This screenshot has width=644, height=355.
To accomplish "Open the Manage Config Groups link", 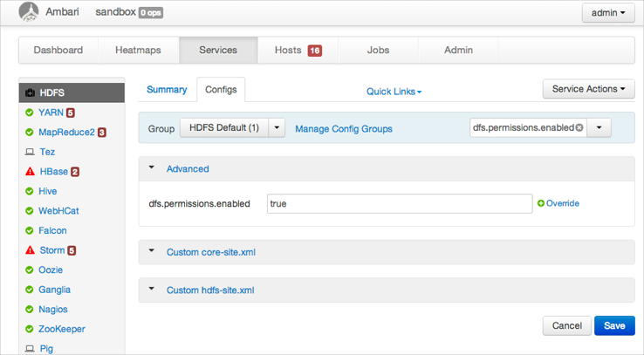I will pos(344,128).
